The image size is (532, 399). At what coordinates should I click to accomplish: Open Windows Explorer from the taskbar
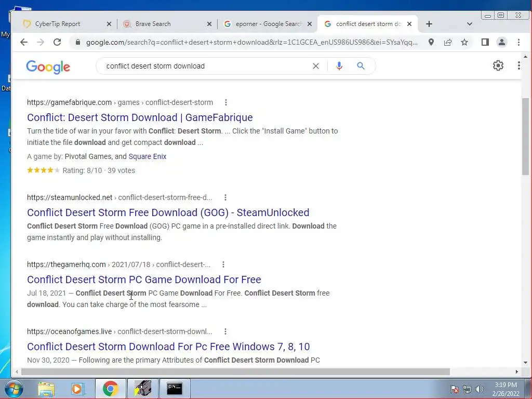(46, 389)
